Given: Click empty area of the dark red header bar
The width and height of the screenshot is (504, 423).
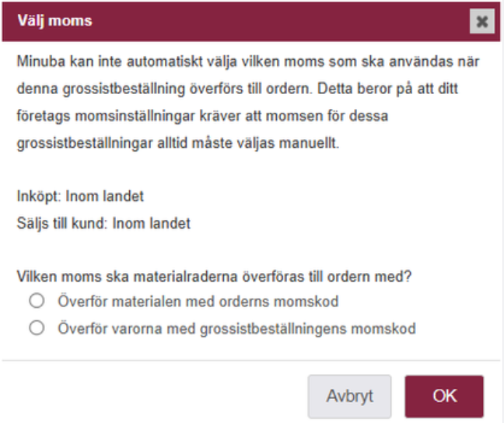Looking at the screenshot, I should 272,21.
